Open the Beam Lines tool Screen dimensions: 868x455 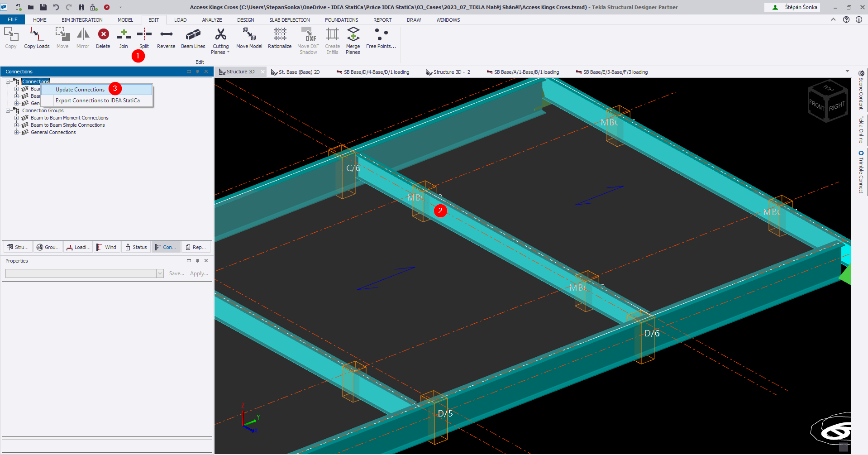(193, 38)
